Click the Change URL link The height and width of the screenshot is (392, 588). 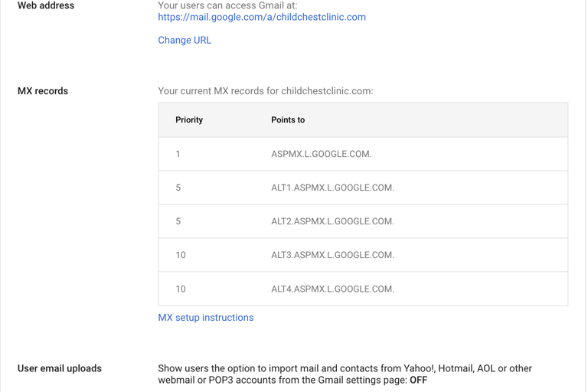pyautogui.click(x=185, y=40)
